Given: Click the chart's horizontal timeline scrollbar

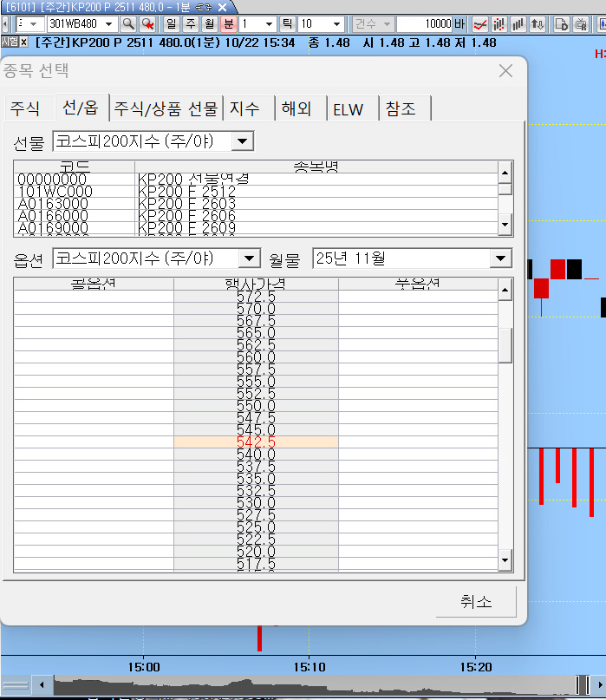Looking at the screenshot, I should point(303,686).
